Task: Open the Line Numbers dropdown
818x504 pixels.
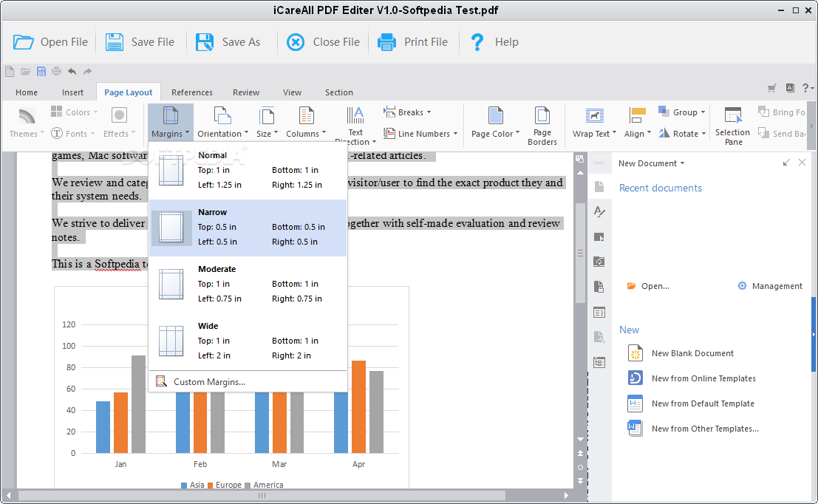Action: (420, 134)
